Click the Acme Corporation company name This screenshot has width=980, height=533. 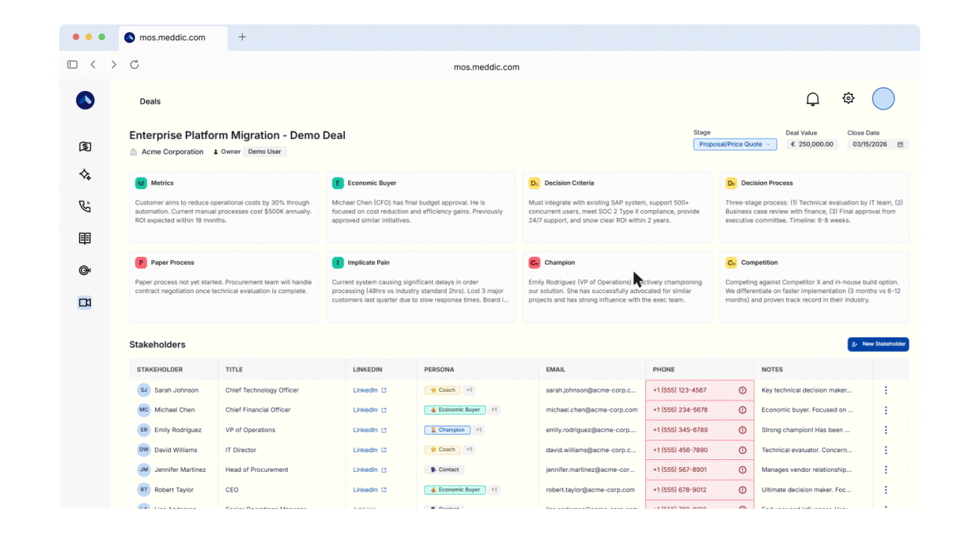(172, 152)
